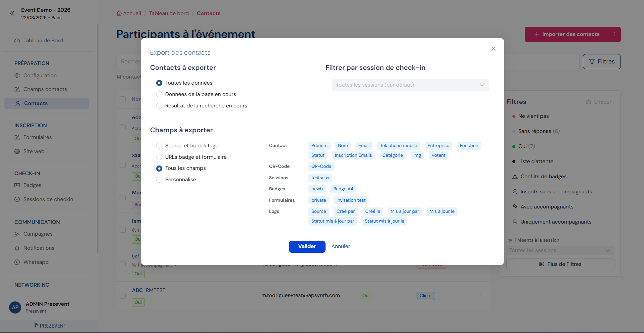Click the Téléphone mobile field tag

pyautogui.click(x=398, y=146)
